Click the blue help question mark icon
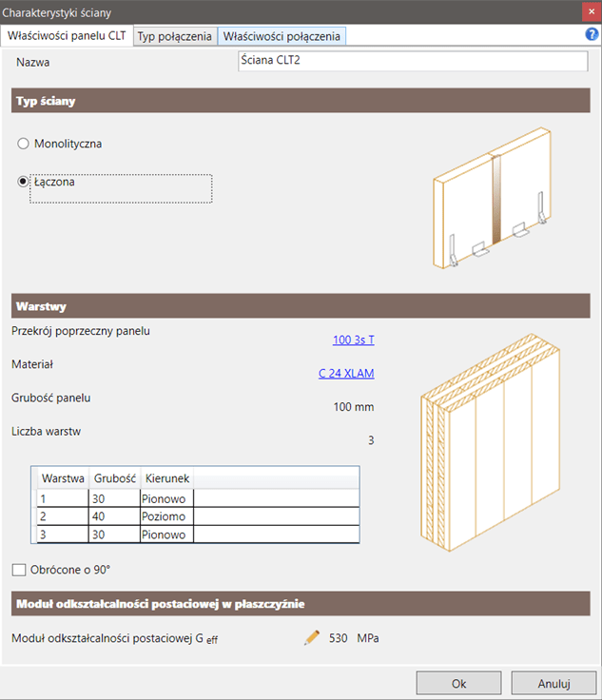 click(x=592, y=35)
